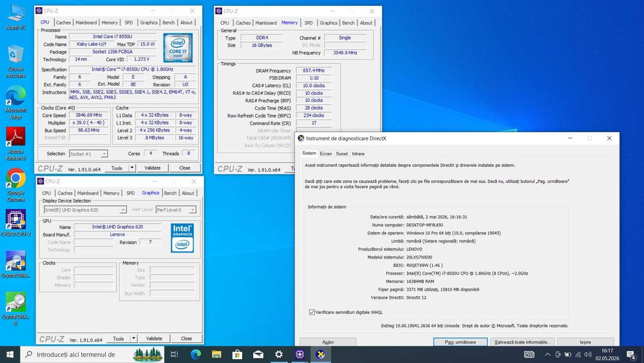Open Adobe Reader 8 desktop shortcut
This screenshot has height=363, width=644.
[x=15, y=144]
